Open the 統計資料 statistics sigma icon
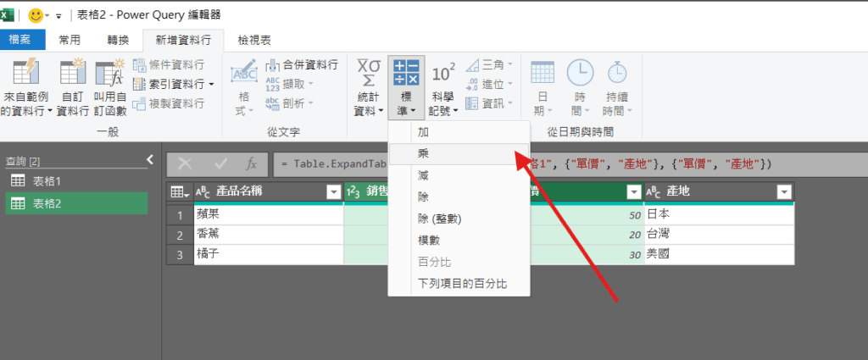The image size is (868, 360). 369,73
